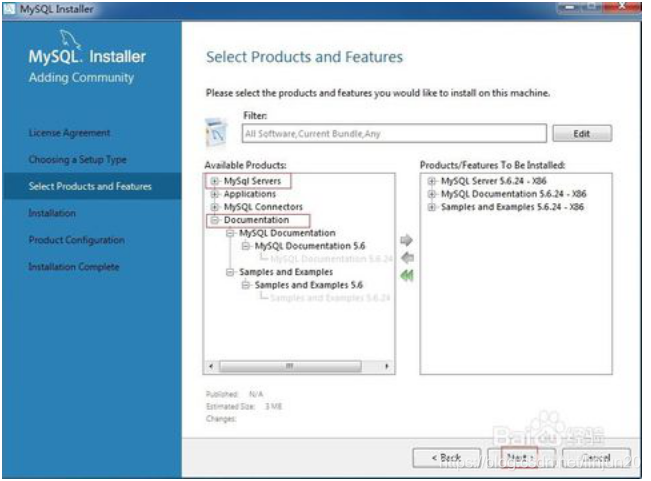Click the right arrow to add product
This screenshot has height=481, width=651.
click(x=406, y=240)
